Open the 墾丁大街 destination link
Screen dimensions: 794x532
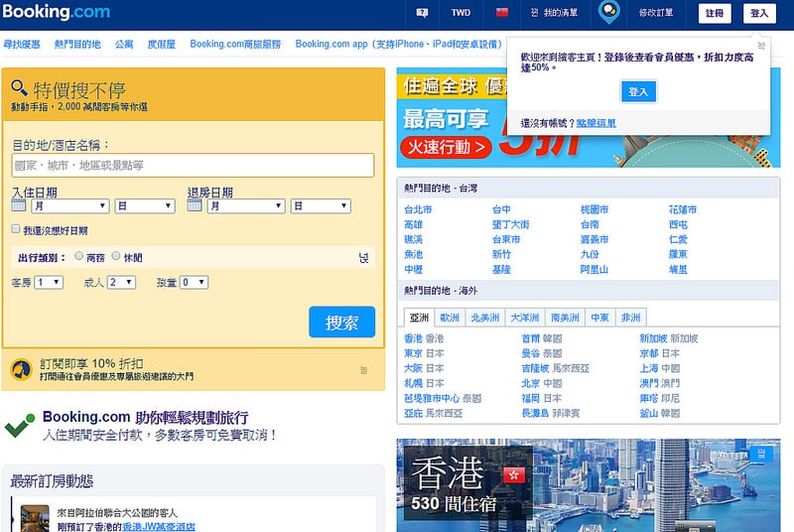point(510,224)
